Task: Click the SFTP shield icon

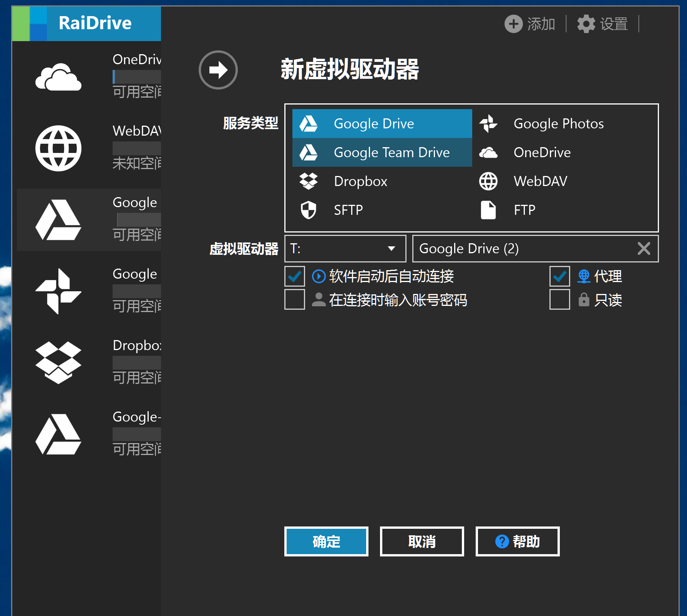Action: [x=308, y=210]
